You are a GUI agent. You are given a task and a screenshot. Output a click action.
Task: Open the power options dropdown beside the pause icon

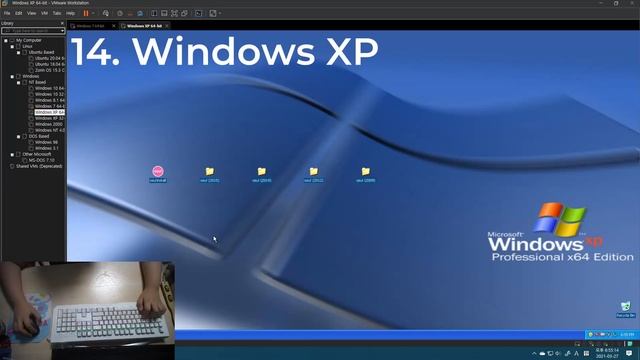click(93, 13)
